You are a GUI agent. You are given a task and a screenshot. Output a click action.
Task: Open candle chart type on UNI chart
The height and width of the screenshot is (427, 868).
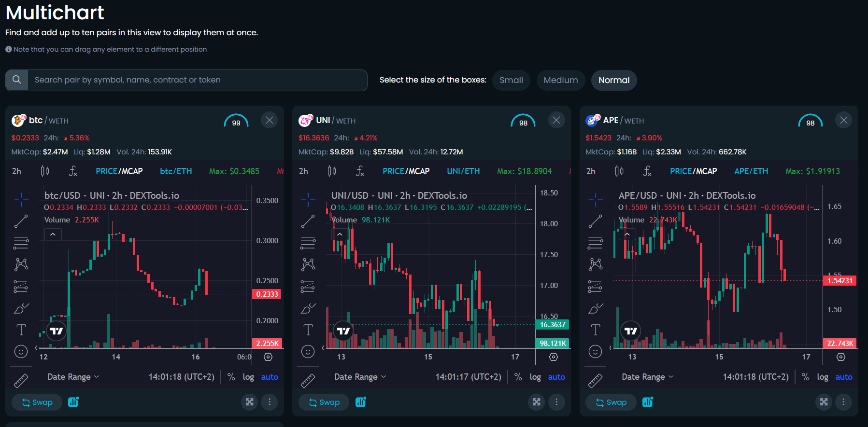[332, 171]
